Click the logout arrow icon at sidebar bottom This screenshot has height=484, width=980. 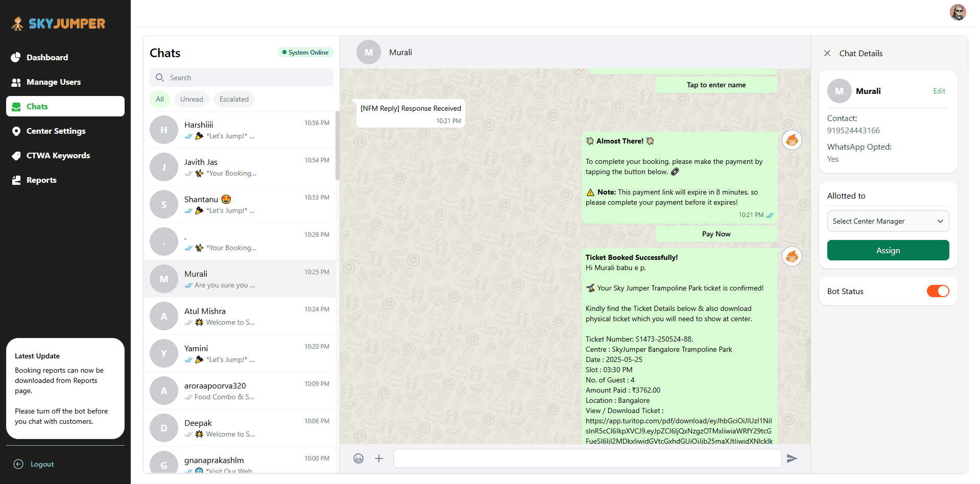[19, 464]
